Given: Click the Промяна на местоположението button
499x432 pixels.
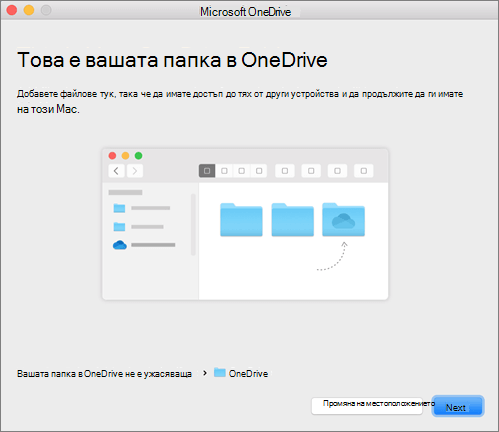Looking at the screenshot, I should (367, 406).
